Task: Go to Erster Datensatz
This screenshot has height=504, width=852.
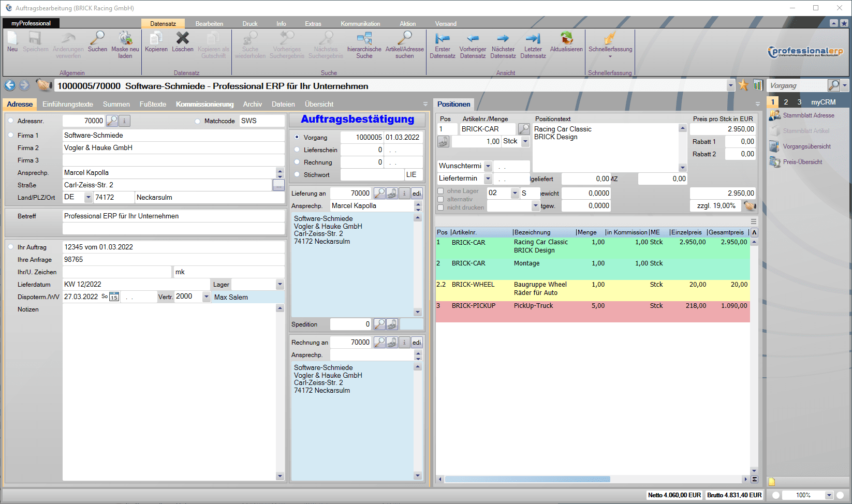Action: point(443,39)
